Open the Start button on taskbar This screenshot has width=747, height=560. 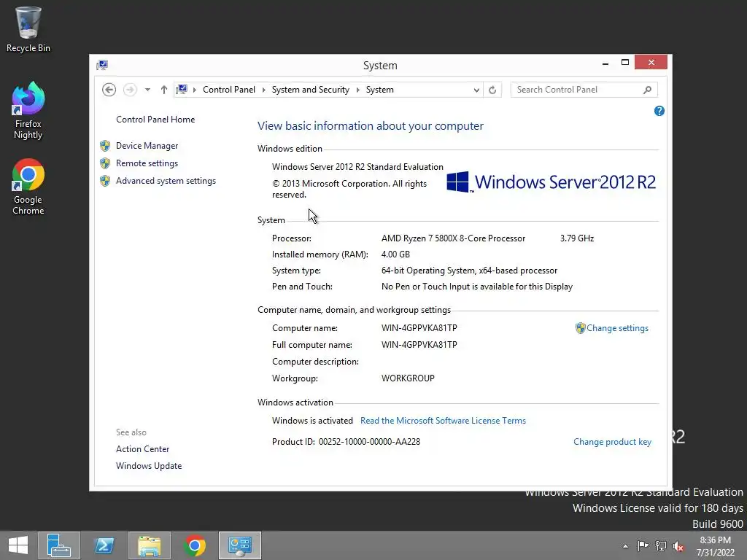pyautogui.click(x=18, y=545)
